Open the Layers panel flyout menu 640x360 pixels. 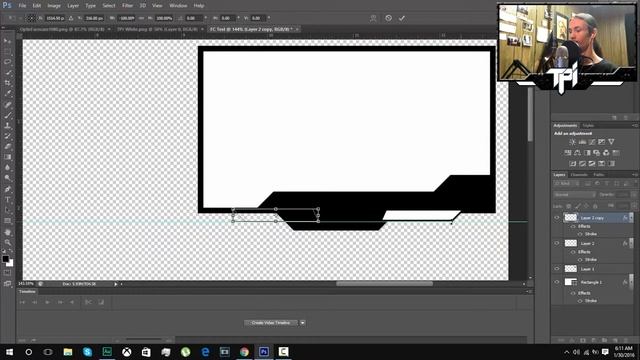(x=635, y=175)
